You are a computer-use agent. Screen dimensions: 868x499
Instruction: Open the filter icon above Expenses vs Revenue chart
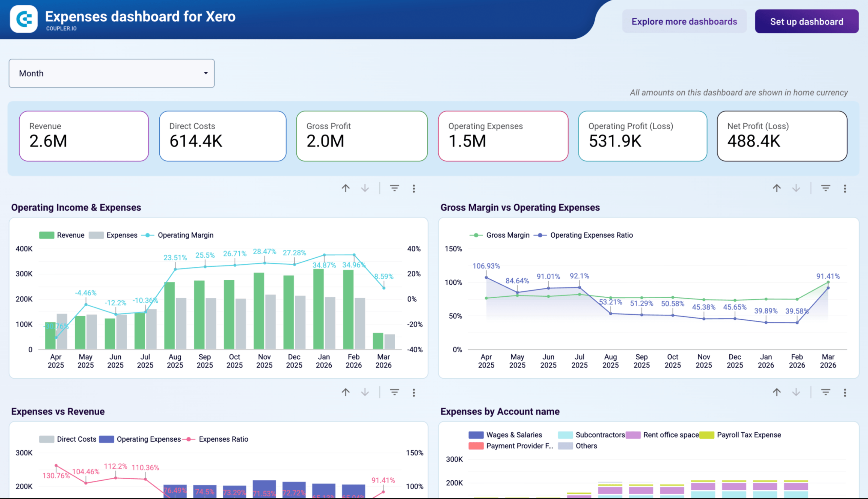[394, 392]
